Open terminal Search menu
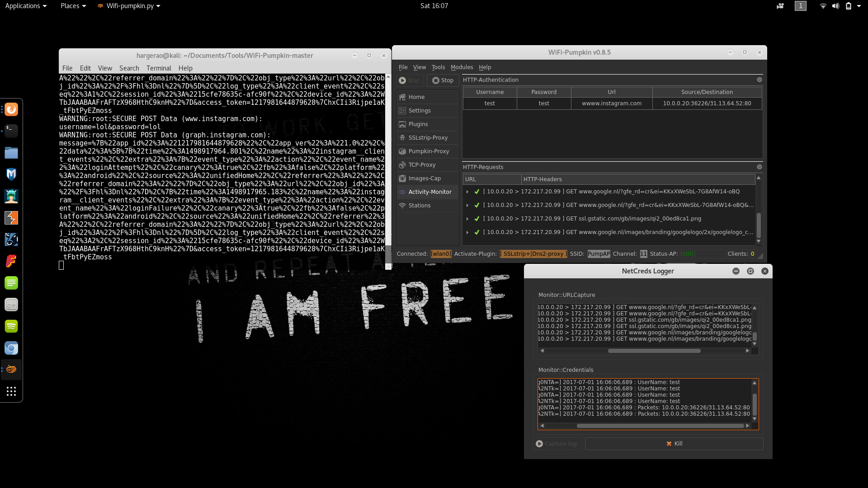Viewport: 868px width, 488px height. (129, 68)
